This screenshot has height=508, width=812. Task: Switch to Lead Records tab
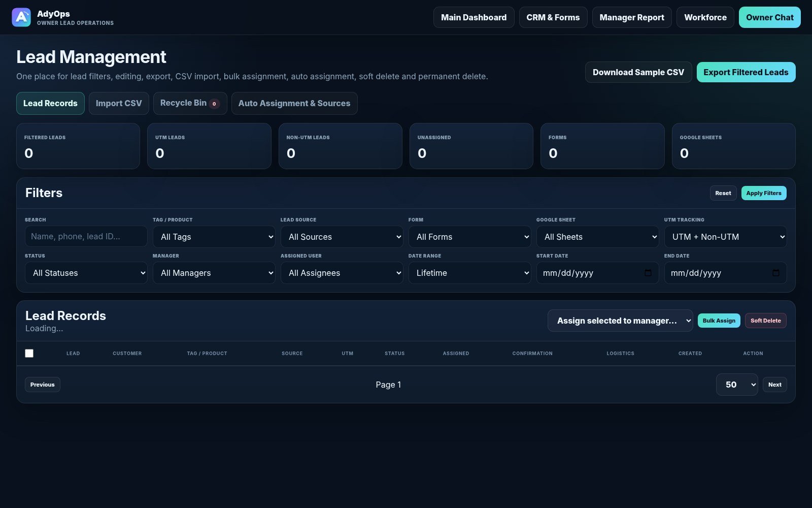pos(50,103)
